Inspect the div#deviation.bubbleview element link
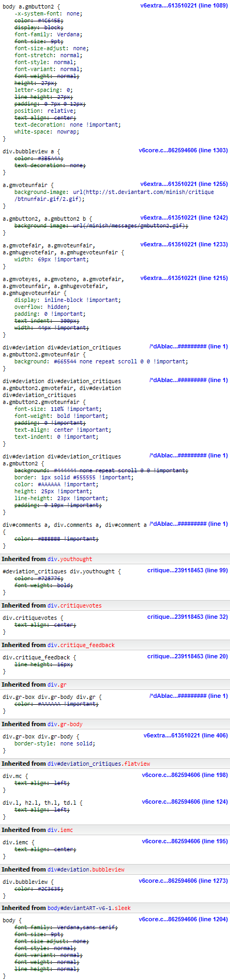The width and height of the screenshot is (230, 980). [x=86, y=869]
